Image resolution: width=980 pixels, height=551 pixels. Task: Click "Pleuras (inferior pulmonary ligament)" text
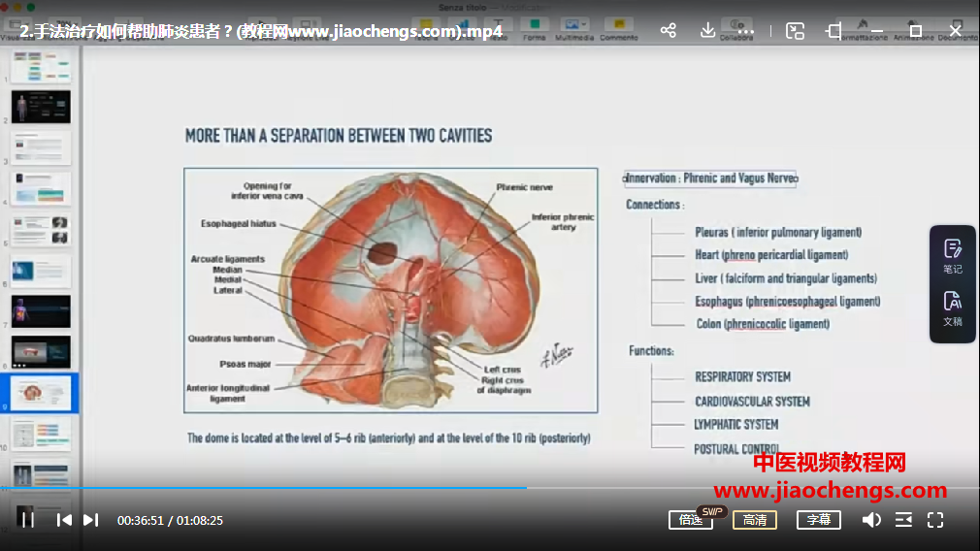coord(778,233)
